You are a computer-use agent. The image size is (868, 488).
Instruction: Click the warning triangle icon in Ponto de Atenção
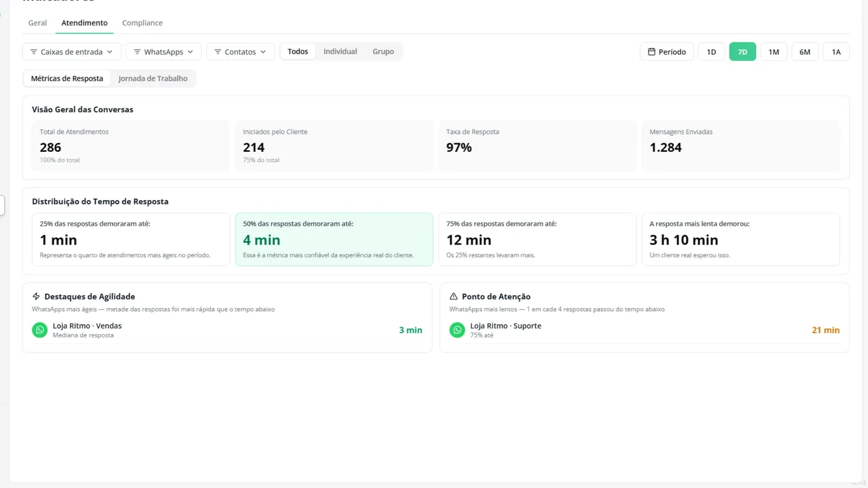[454, 297]
